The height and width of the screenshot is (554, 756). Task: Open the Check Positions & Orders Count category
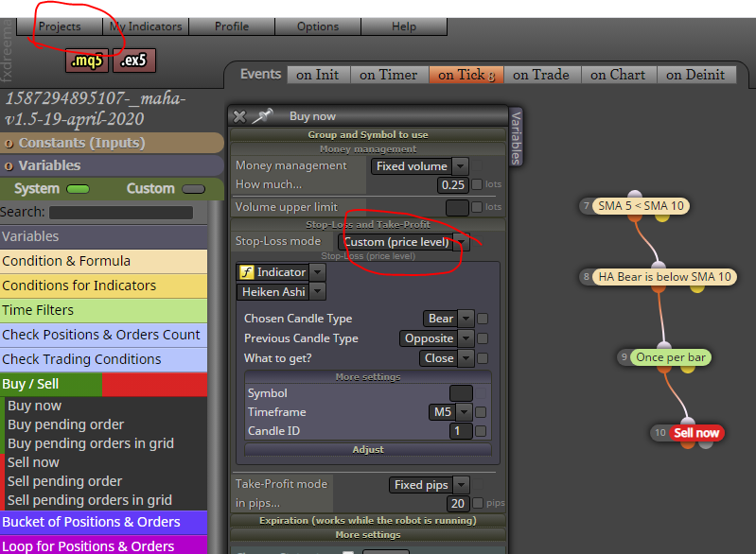(104, 335)
